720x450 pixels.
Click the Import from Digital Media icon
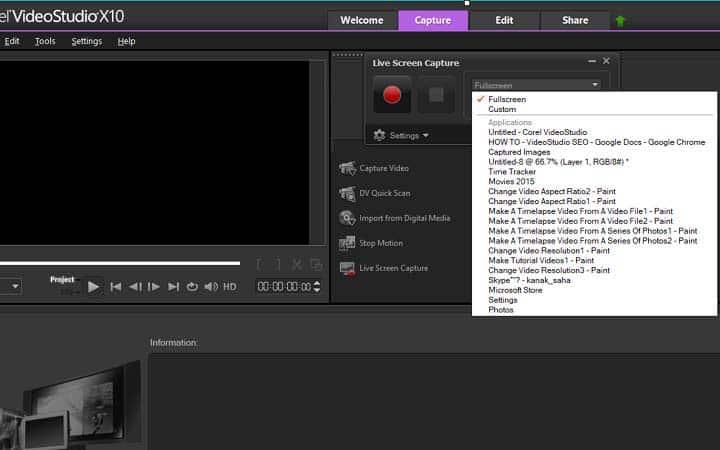click(347, 218)
